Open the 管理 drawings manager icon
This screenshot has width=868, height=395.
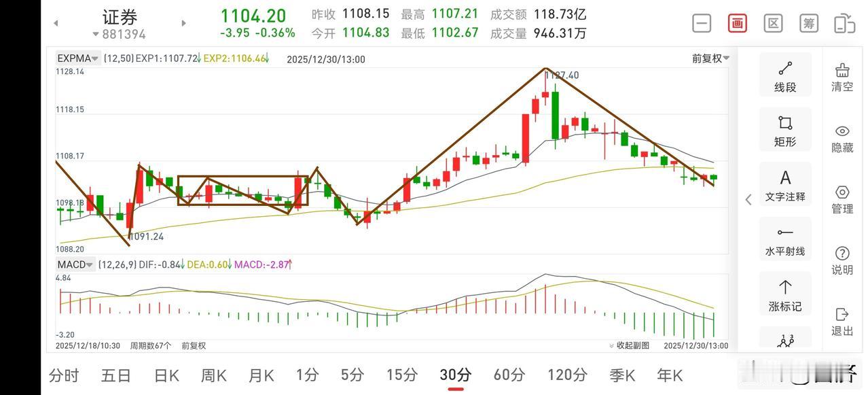(842, 199)
